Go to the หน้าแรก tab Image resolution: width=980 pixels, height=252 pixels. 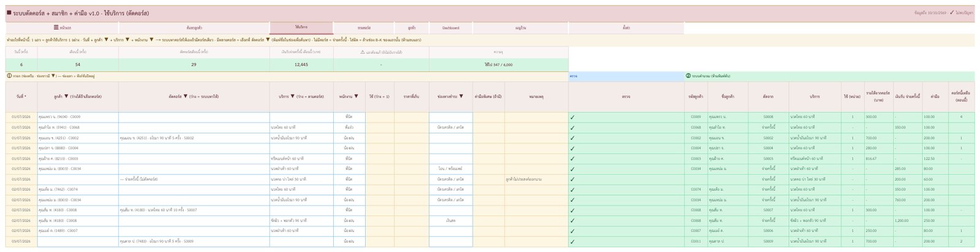[62, 28]
